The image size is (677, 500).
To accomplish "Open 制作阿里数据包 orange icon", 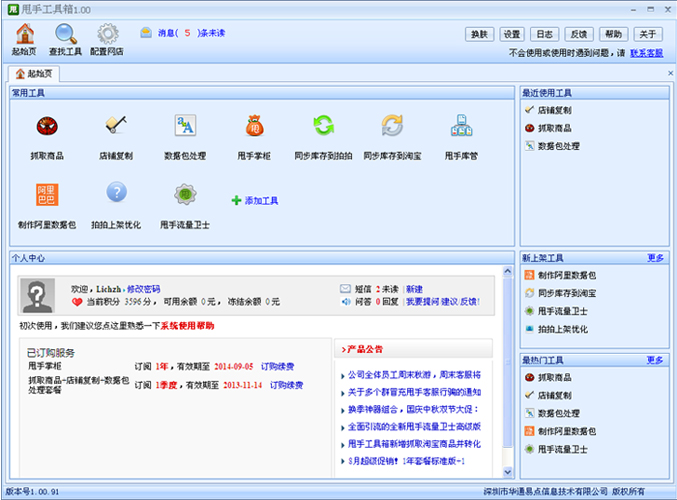I will pos(47,195).
